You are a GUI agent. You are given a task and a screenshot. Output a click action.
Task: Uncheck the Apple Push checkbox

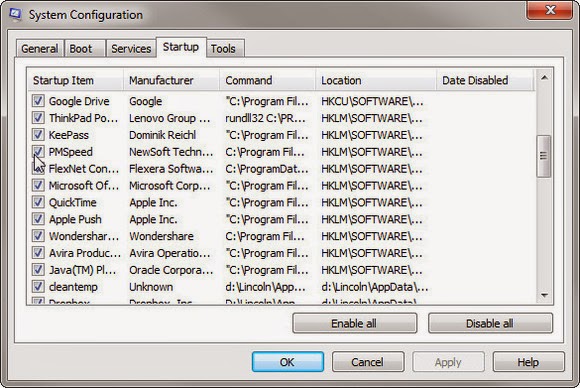[x=38, y=219]
